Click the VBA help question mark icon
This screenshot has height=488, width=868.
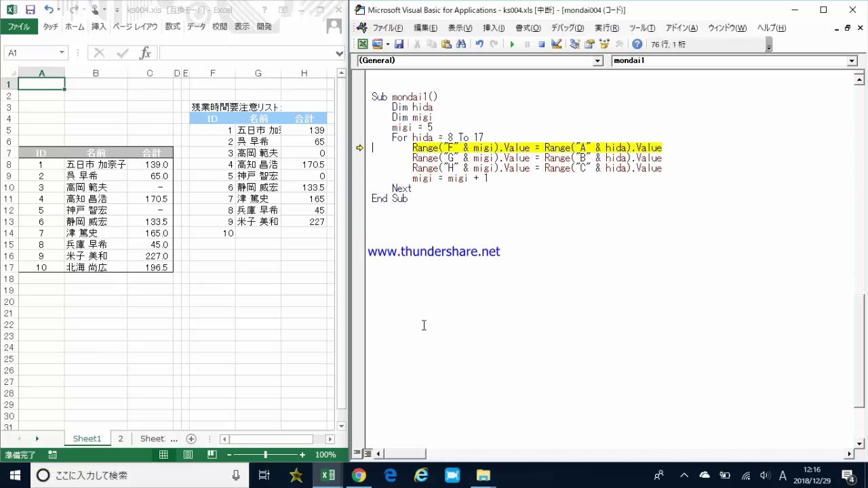coord(637,44)
